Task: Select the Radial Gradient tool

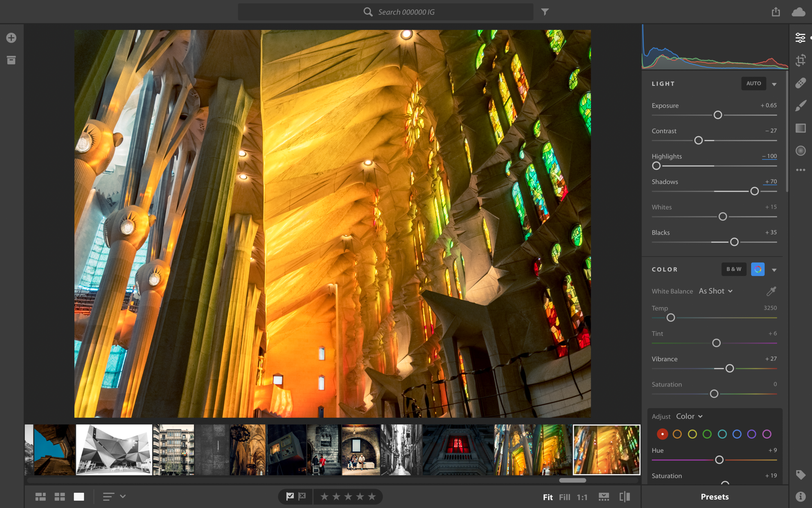Action: pyautogui.click(x=801, y=150)
